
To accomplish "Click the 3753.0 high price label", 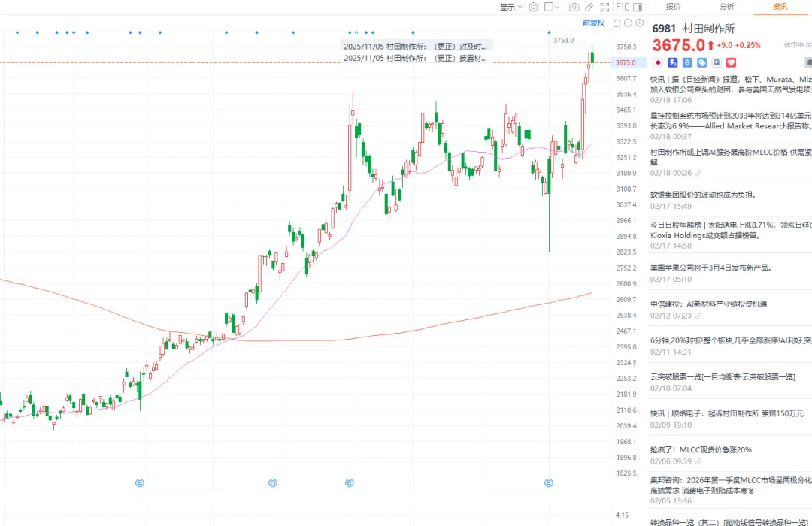I will 563,40.
